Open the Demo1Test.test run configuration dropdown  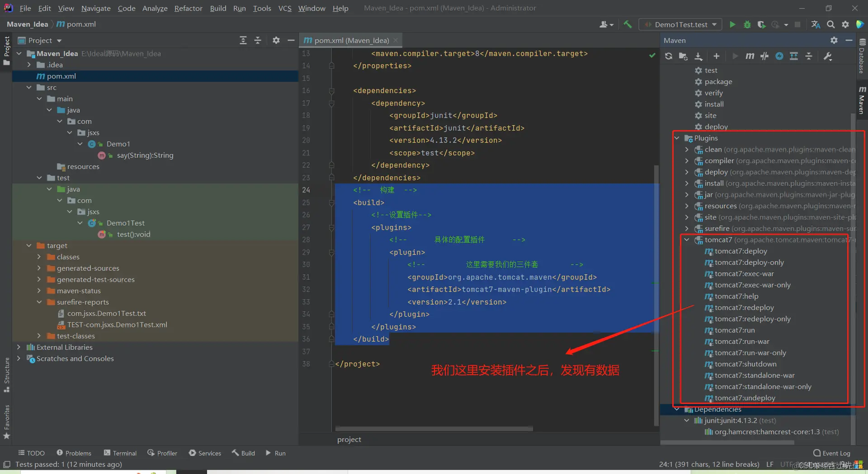tap(680, 24)
